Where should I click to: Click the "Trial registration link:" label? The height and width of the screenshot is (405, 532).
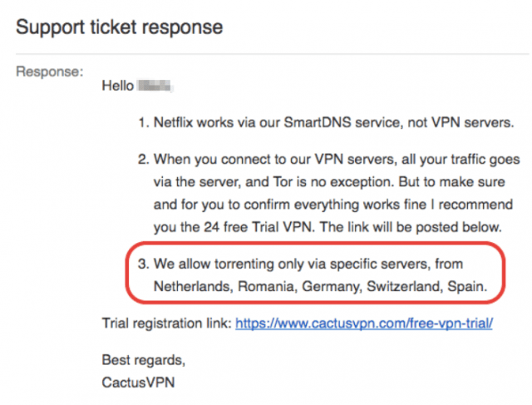coord(167,324)
